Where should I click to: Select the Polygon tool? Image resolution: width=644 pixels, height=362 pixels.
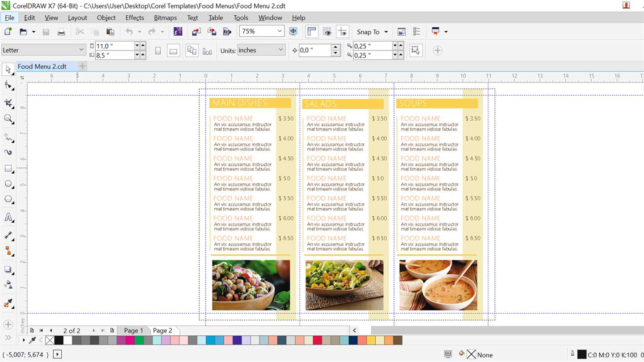(8, 199)
